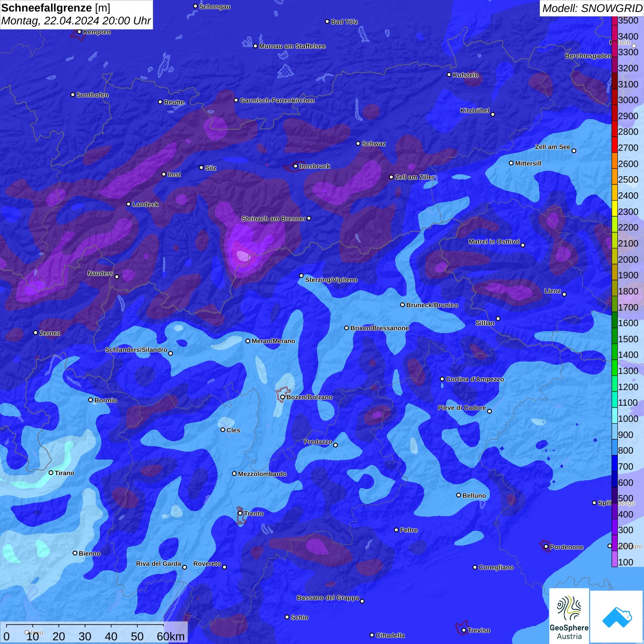This screenshot has height=644, width=644.
Task: Click the Kufstein location dot
Action: 449,75
